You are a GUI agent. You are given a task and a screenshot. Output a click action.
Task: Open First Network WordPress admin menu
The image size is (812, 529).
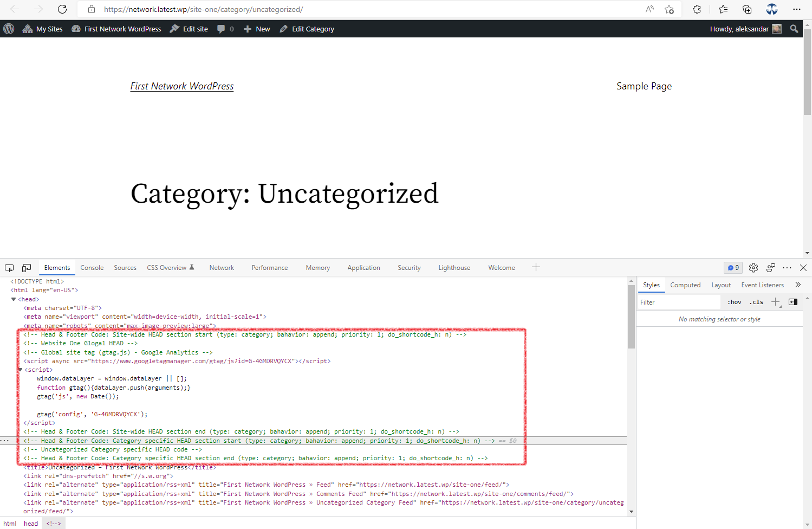click(x=116, y=29)
